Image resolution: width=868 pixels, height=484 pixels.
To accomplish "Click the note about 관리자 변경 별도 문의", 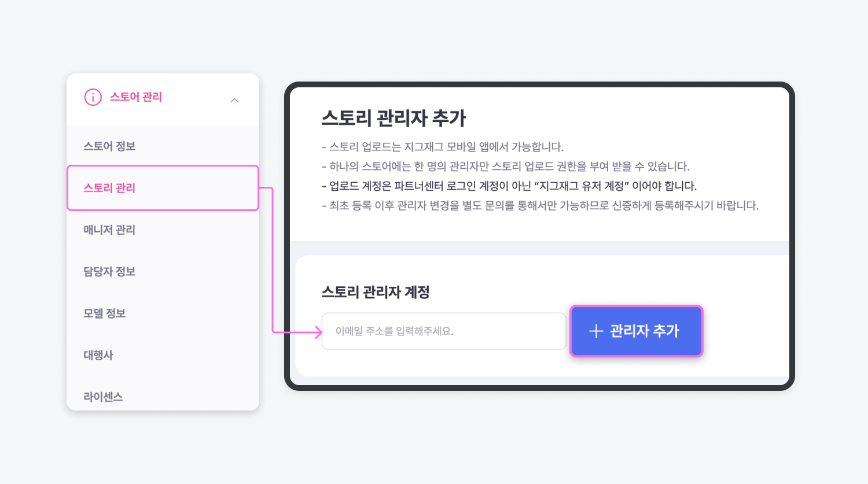I will pyautogui.click(x=540, y=206).
